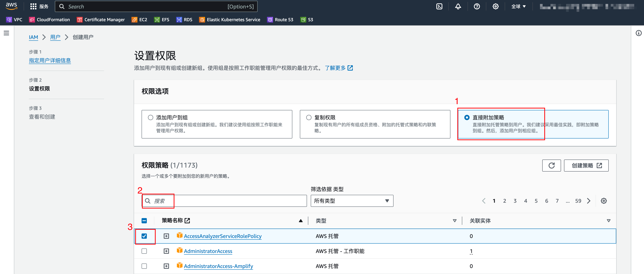Image resolution: width=644 pixels, height=274 pixels.
Task: Expand the AdministratorAccess row details
Action: [x=166, y=251]
